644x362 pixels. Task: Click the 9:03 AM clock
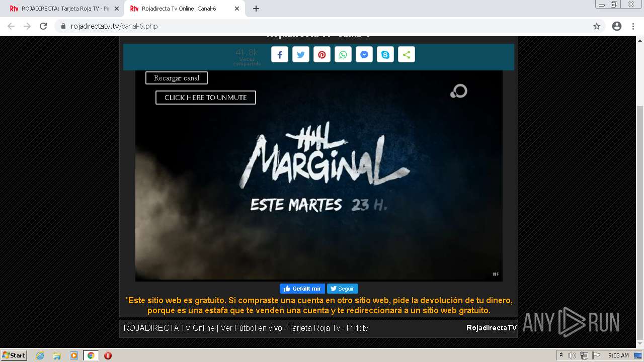point(618,355)
